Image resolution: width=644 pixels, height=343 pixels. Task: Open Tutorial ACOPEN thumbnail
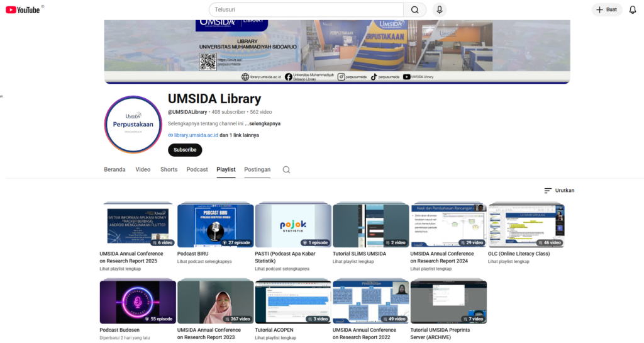[x=293, y=302]
